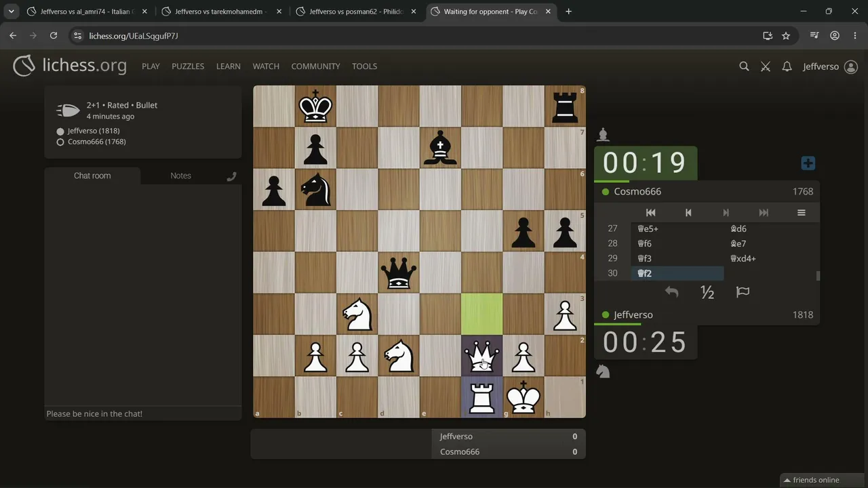Screen dimensions: 868x488
Task: Click the move list scrollbar
Action: pyautogui.click(x=818, y=275)
